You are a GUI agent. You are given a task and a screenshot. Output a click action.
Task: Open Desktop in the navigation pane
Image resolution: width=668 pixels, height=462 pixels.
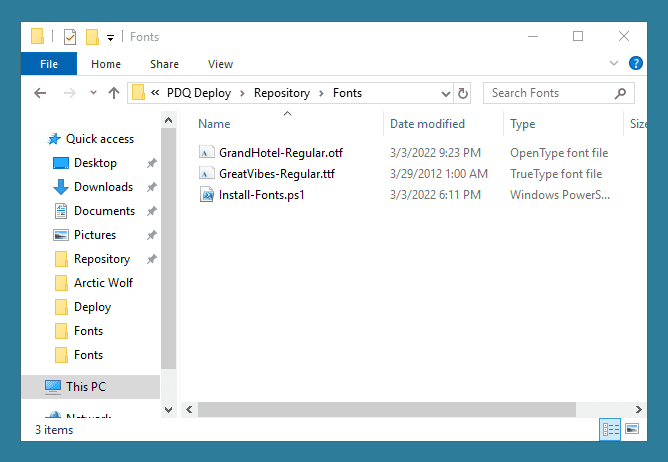click(x=95, y=163)
